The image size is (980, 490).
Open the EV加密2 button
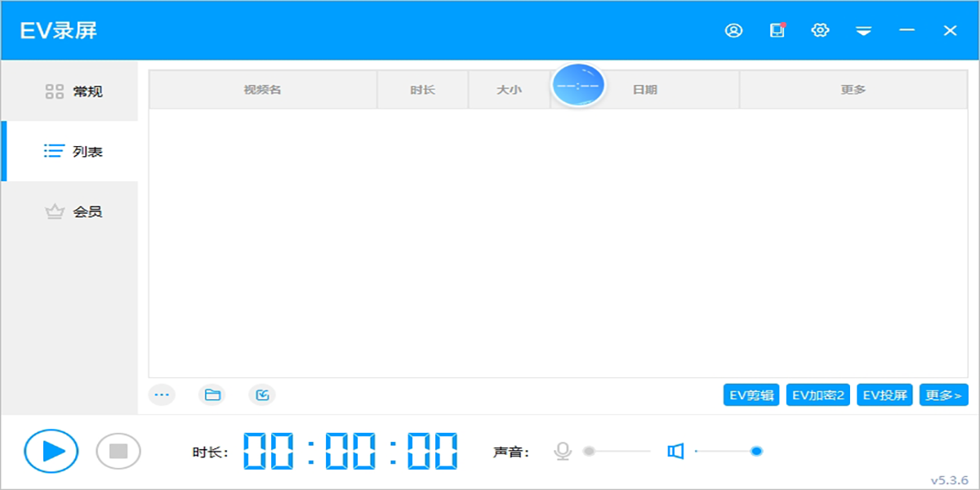[x=818, y=395]
